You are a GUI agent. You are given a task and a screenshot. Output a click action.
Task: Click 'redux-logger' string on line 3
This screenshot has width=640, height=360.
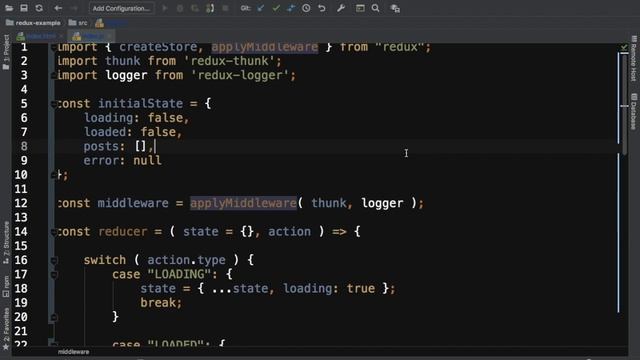pos(239,76)
